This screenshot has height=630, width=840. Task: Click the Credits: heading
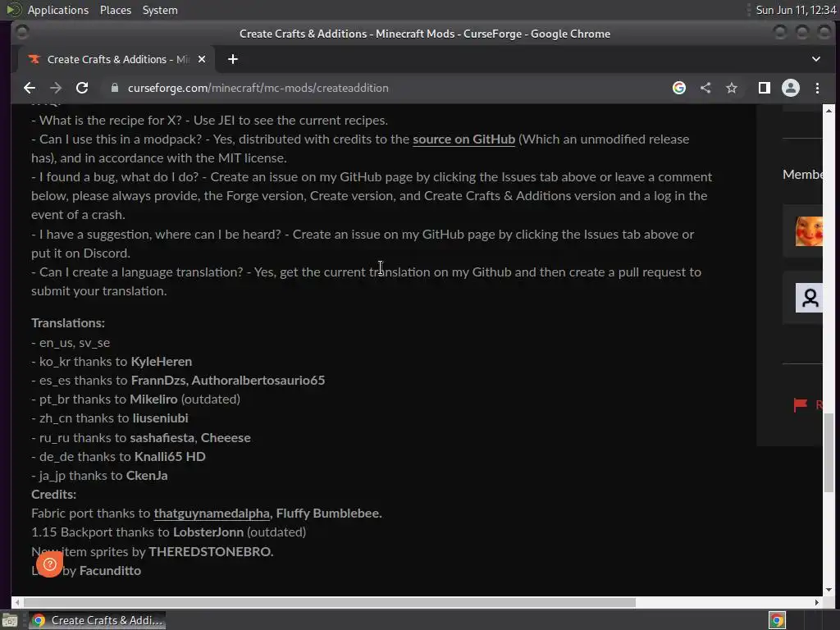click(x=53, y=495)
